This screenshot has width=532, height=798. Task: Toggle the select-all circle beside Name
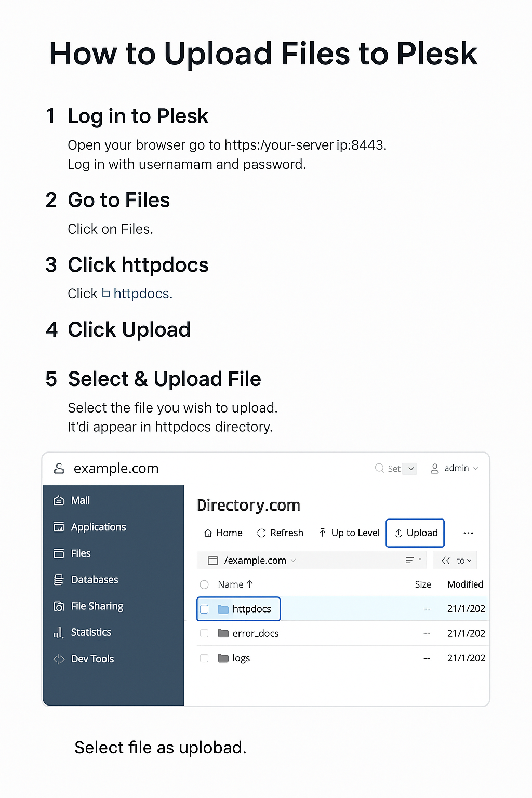(x=204, y=584)
